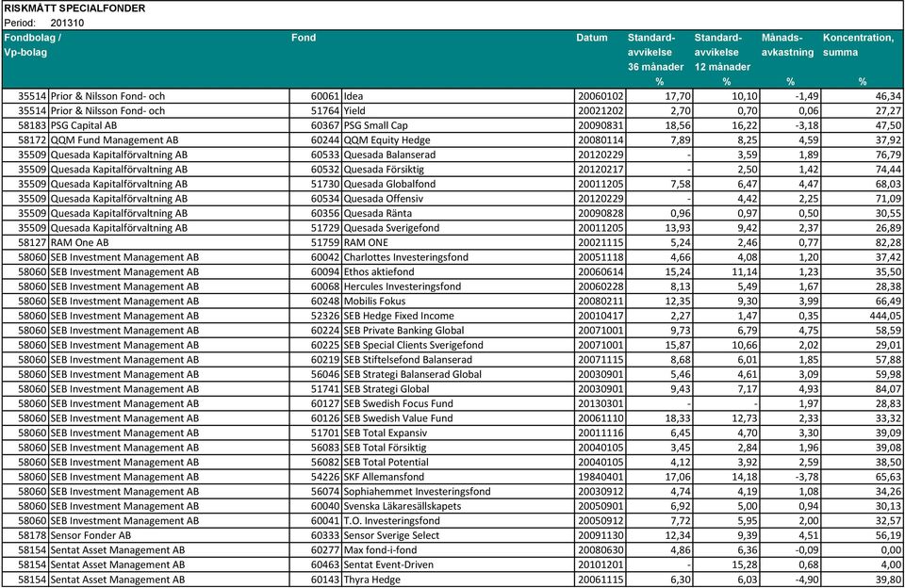Viewport: 905px width, 588px height.
Task: Select the fund name cell Yield
Action: (459, 111)
